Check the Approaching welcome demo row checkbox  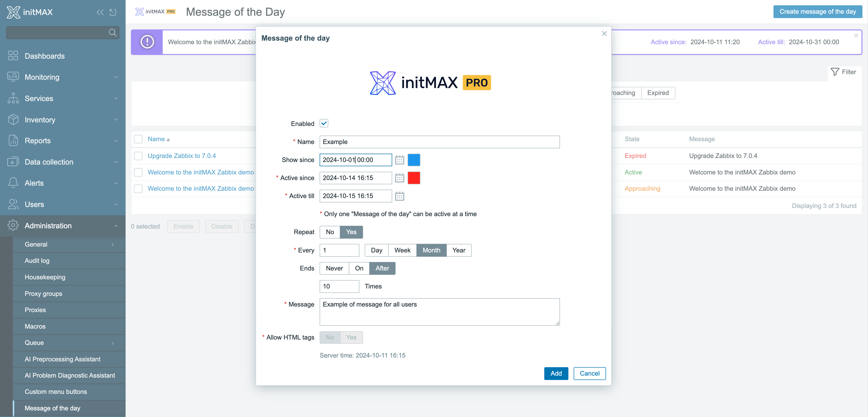point(138,189)
